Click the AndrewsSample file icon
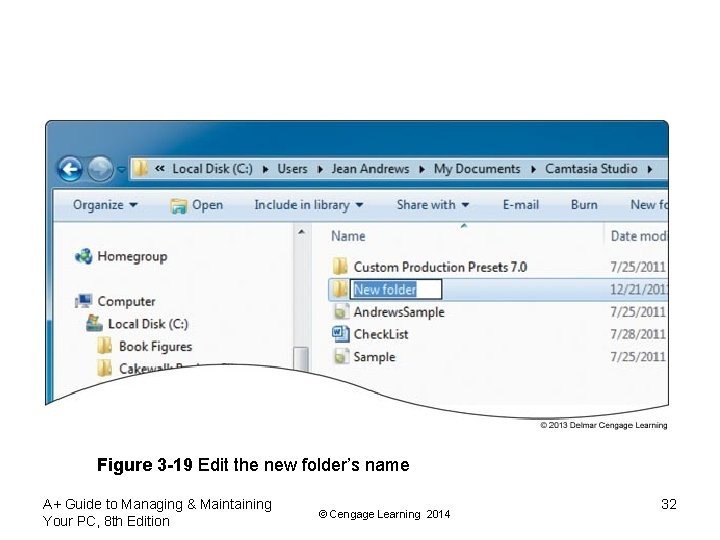The image size is (720, 540). (x=340, y=312)
